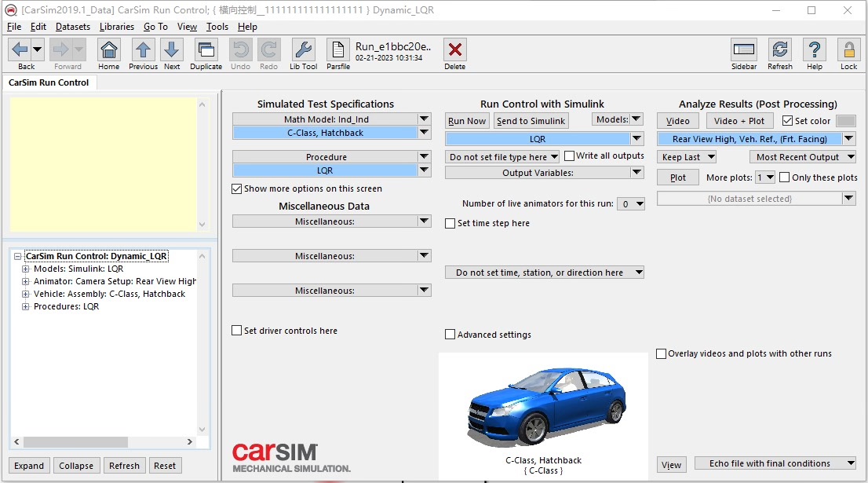Click the Forward arrow toolbar icon
Image resolution: width=868 pixels, height=483 pixels.
61,49
